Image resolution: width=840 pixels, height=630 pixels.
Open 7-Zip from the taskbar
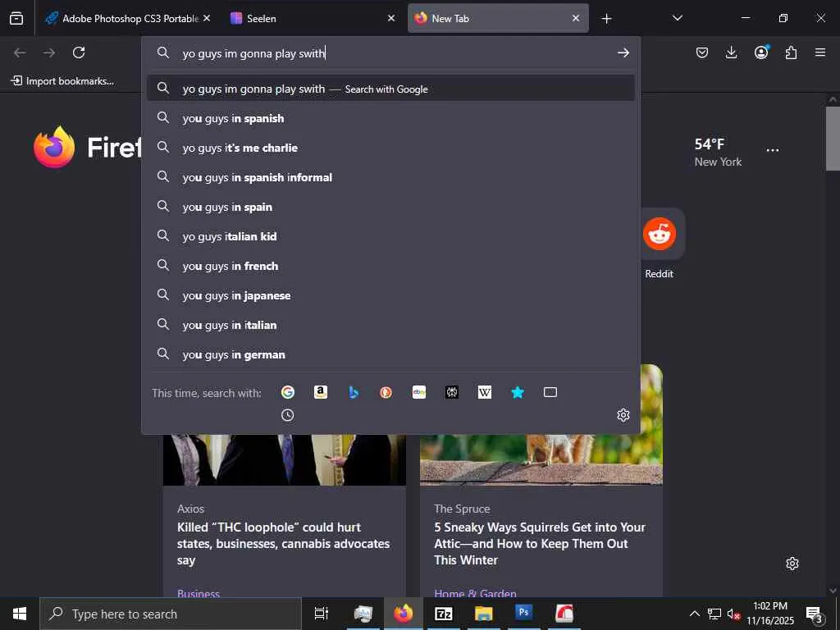(x=444, y=614)
